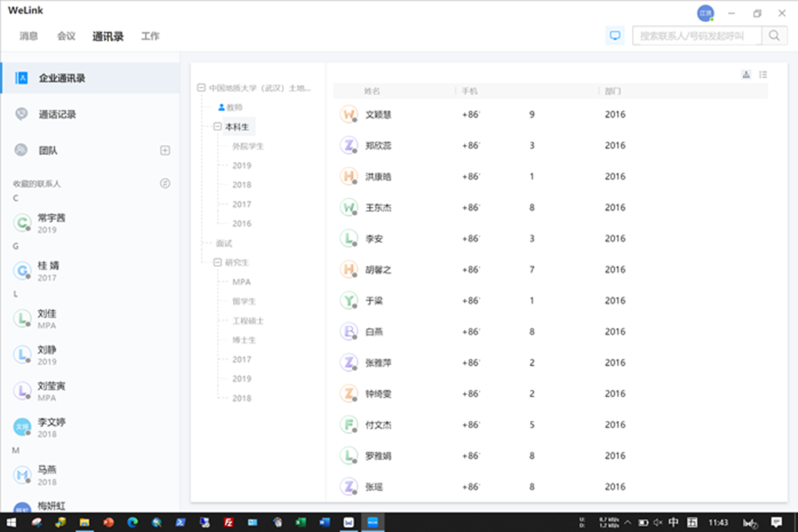Go to the 工作 tab
Image resolution: width=798 pixels, height=532 pixels.
(150, 36)
